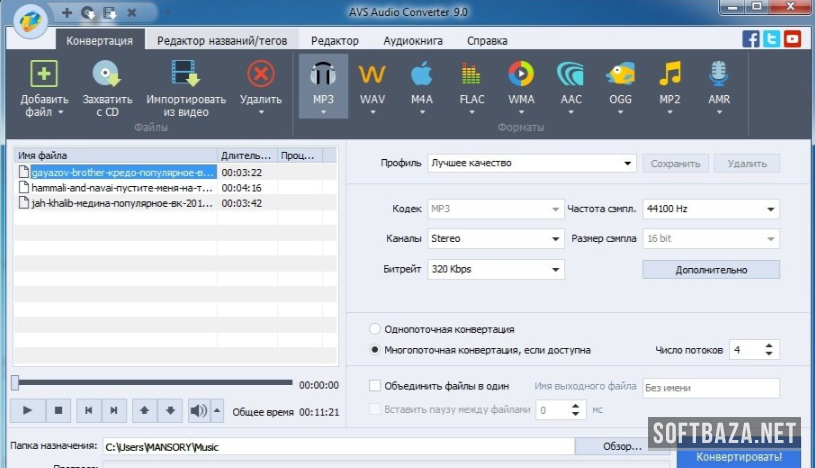Switch to the Аудиокнига tab
The height and width of the screenshot is (468, 815).
tap(412, 41)
